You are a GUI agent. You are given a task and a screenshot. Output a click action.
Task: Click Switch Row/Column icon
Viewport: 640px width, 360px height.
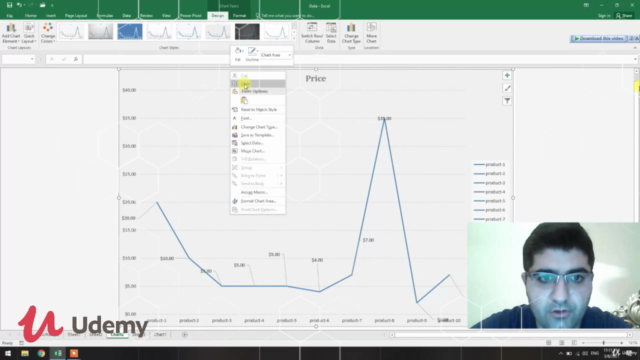(x=312, y=33)
